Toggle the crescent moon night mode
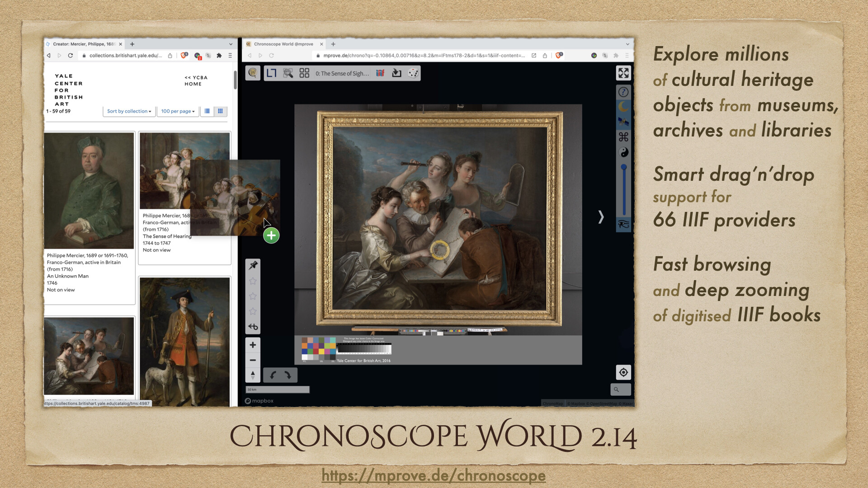This screenshot has height=488, width=868. (x=623, y=107)
